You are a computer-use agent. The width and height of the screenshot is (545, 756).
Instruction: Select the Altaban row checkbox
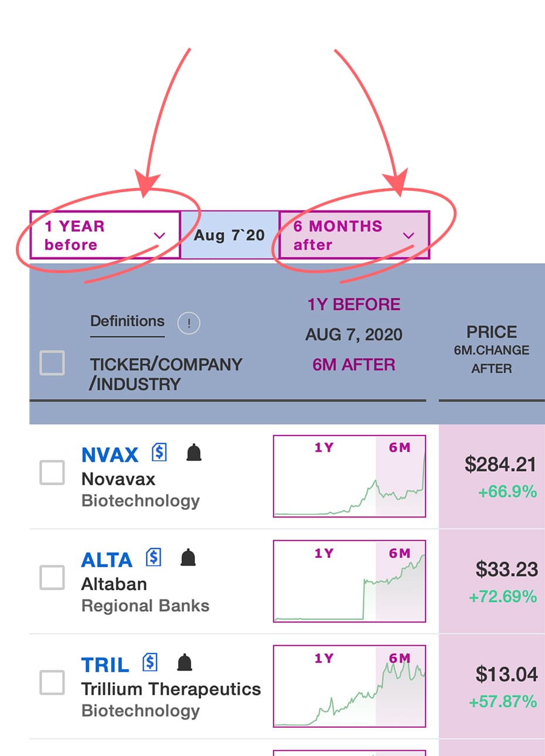(x=52, y=578)
